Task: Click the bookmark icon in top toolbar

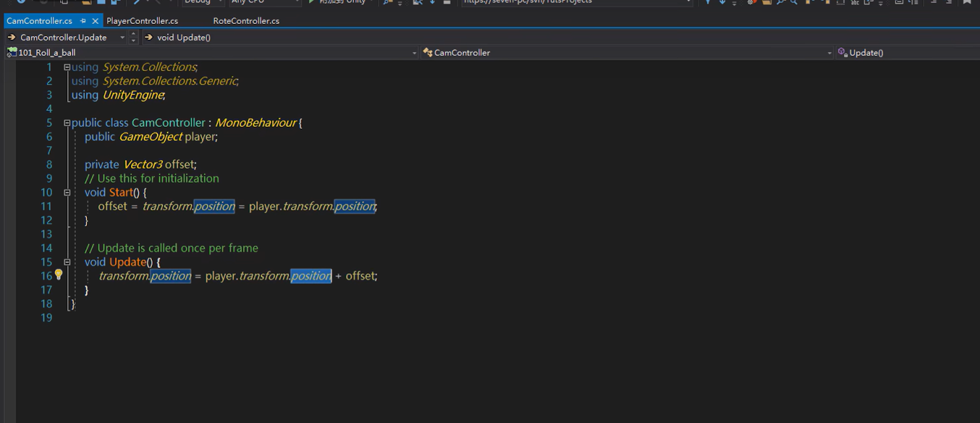Action: (967, 2)
